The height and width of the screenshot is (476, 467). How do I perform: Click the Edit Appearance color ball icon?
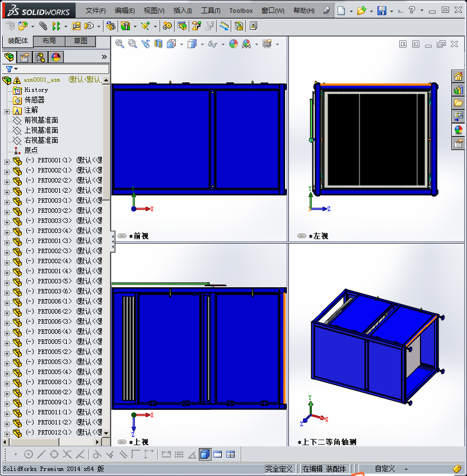[233, 44]
